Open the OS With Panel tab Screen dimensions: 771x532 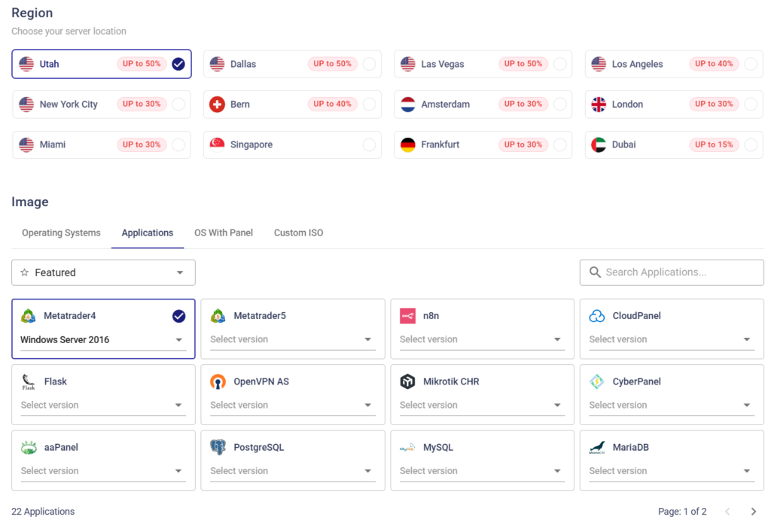pos(224,233)
